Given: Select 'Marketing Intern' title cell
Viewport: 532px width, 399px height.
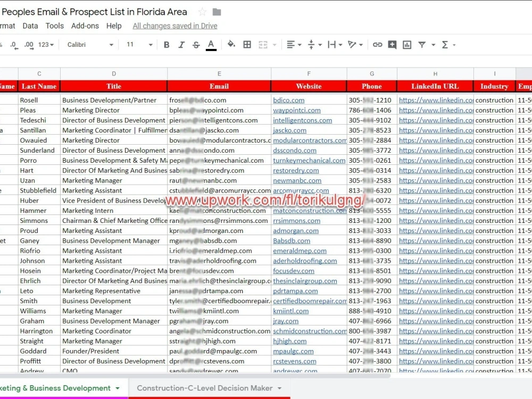Looking at the screenshot, I should click(114, 210).
